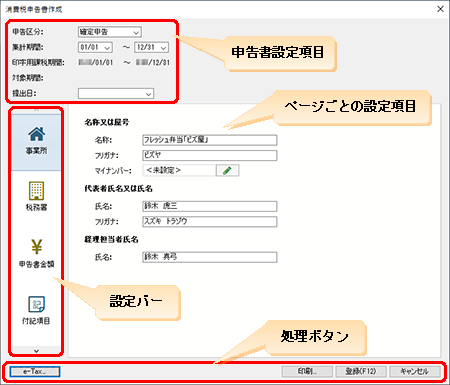Click the 印刷 button
Image resolution: width=450 pixels, height=385 pixels.
click(x=307, y=371)
